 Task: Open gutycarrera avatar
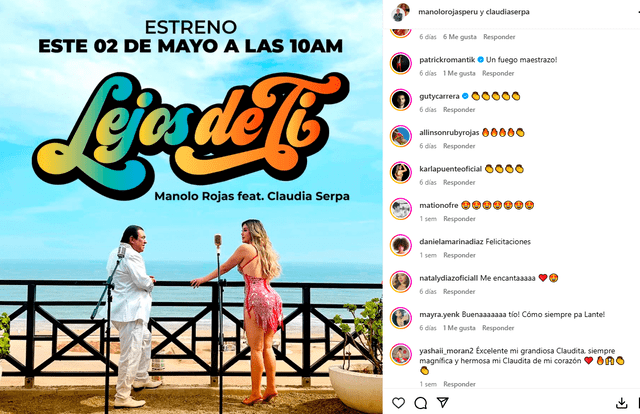401,100
